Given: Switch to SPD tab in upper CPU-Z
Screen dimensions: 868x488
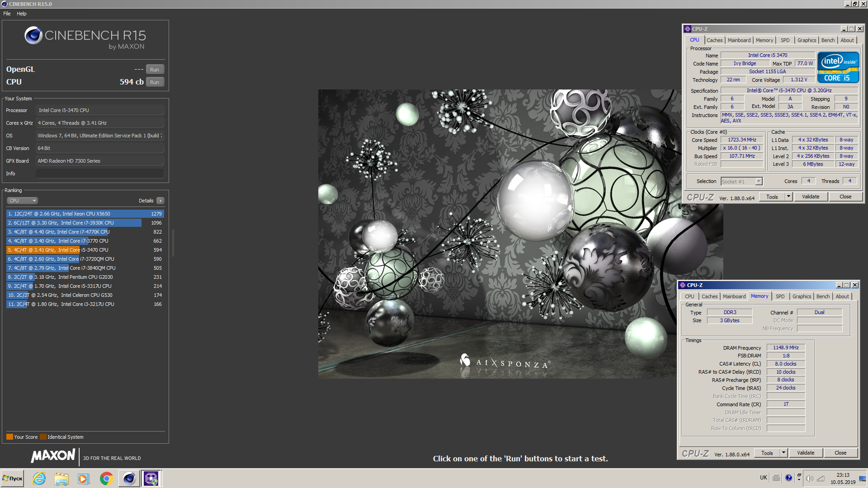Looking at the screenshot, I should point(785,40).
